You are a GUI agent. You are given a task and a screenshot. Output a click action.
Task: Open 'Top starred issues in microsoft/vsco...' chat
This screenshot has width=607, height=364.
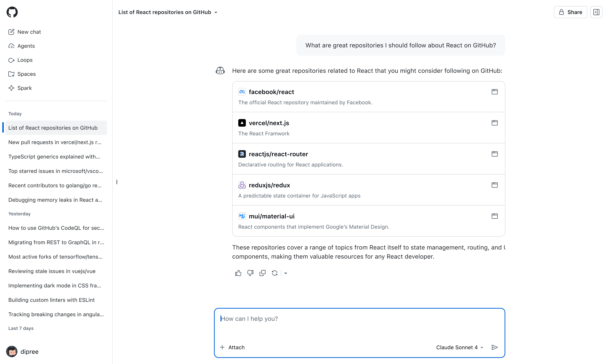pyautogui.click(x=56, y=171)
